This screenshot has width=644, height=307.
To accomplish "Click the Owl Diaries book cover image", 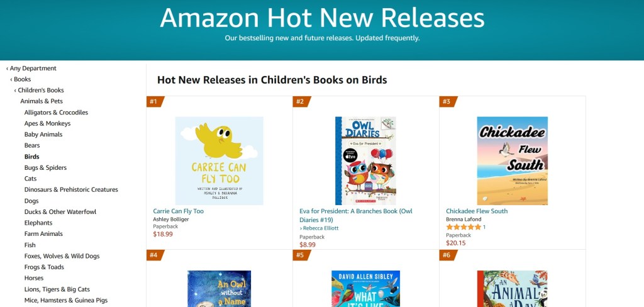I will coord(365,160).
